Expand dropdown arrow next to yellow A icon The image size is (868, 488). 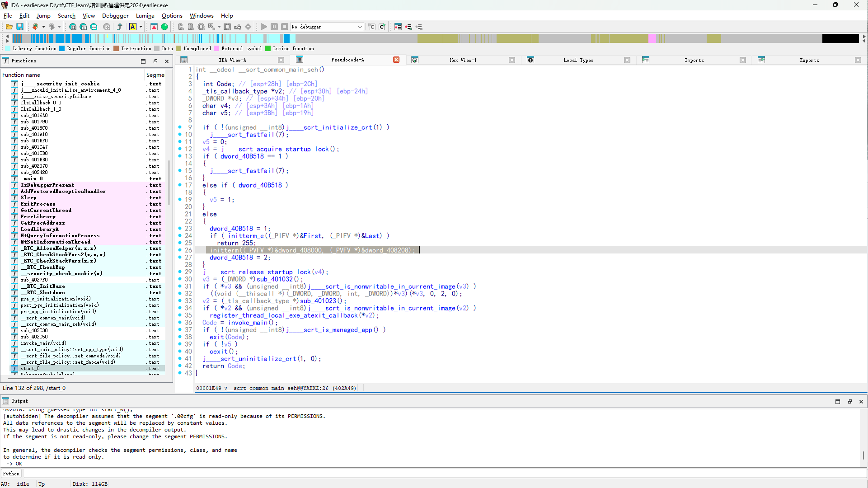coord(141,27)
